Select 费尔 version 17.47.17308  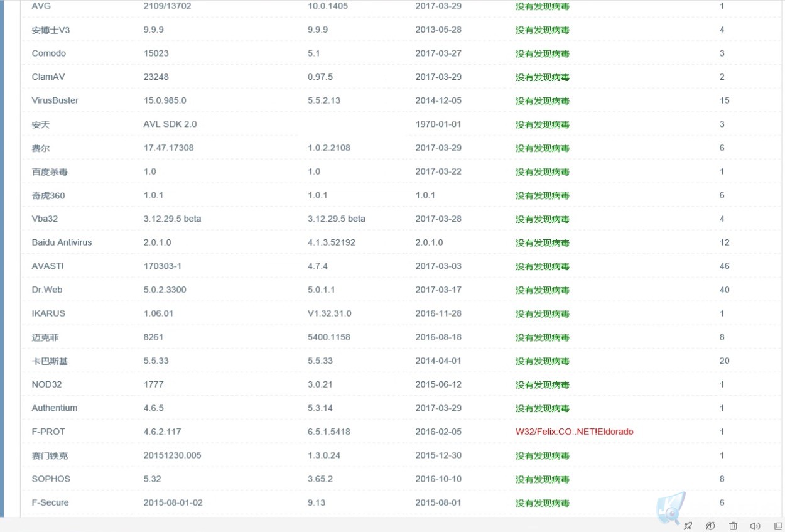(x=168, y=148)
